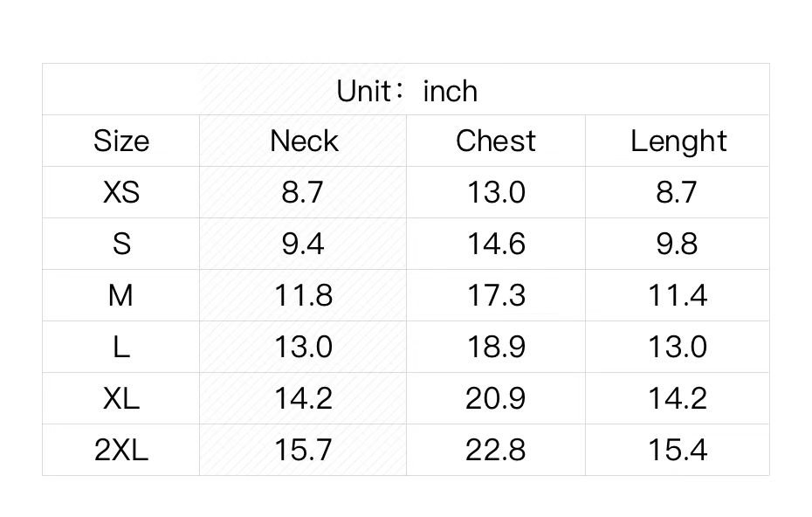Viewport: 812px width, 517px height.
Task: Click the "Unit: inch" header cell
Action: point(407,91)
